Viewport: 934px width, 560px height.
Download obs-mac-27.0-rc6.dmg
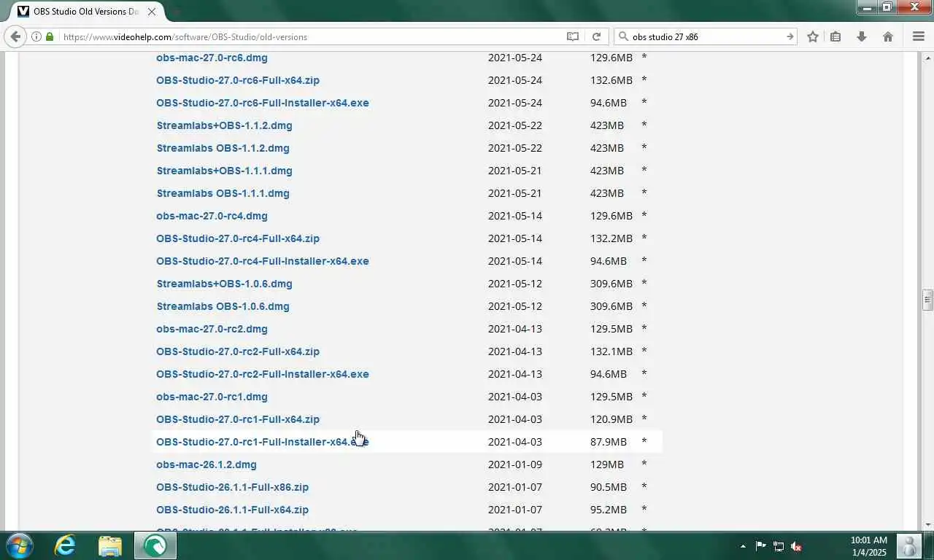(212, 58)
